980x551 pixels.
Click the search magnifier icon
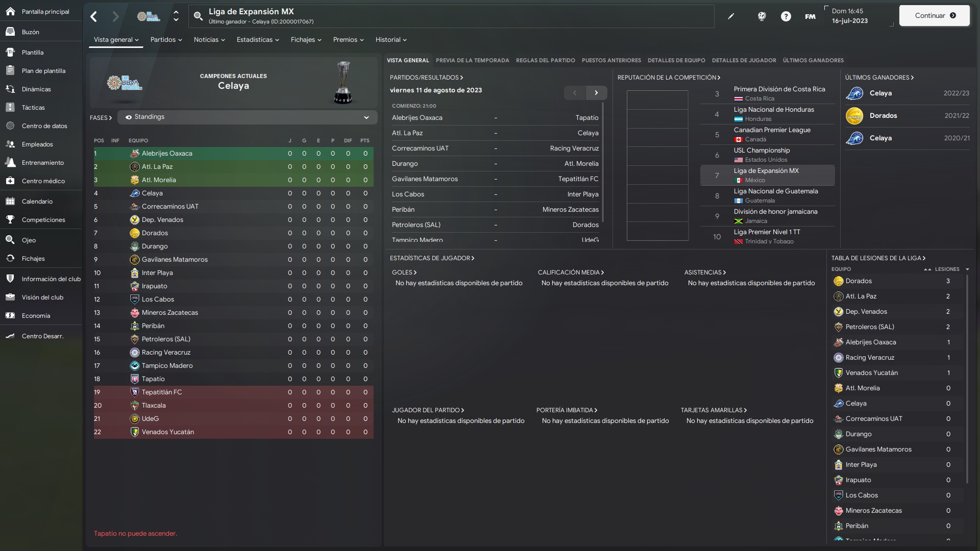pos(198,16)
